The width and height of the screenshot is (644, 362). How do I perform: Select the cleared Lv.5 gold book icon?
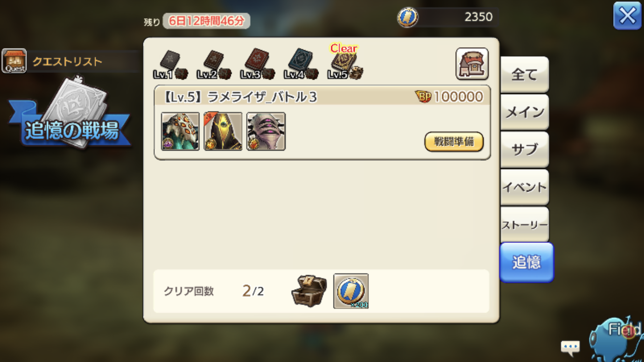tap(345, 64)
